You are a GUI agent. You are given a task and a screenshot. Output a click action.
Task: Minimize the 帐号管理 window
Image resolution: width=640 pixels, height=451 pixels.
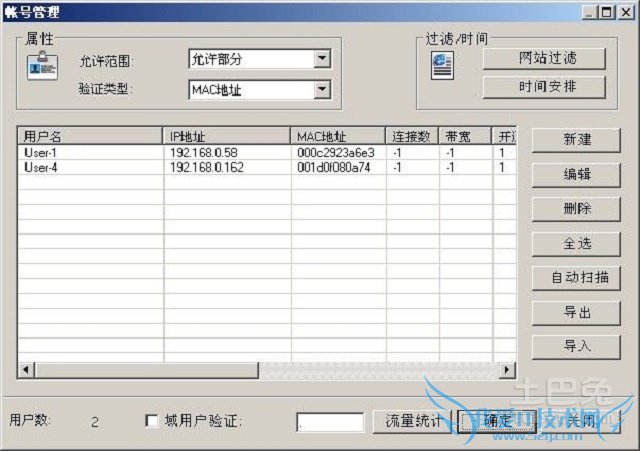pyautogui.click(x=589, y=12)
